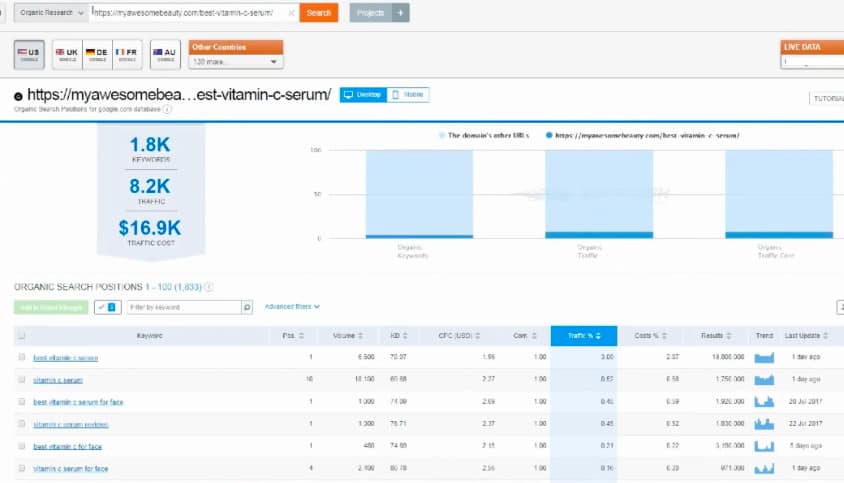The height and width of the screenshot is (483, 844).
Task: View trend chart for best vitamin c for face
Action: tap(764, 446)
